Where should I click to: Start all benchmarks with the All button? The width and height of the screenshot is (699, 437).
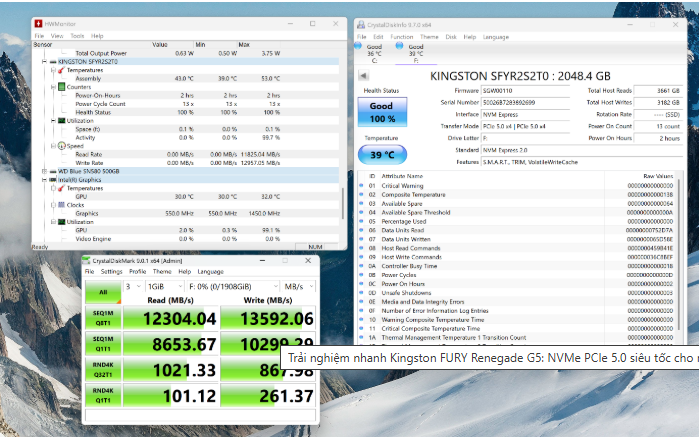(100, 292)
